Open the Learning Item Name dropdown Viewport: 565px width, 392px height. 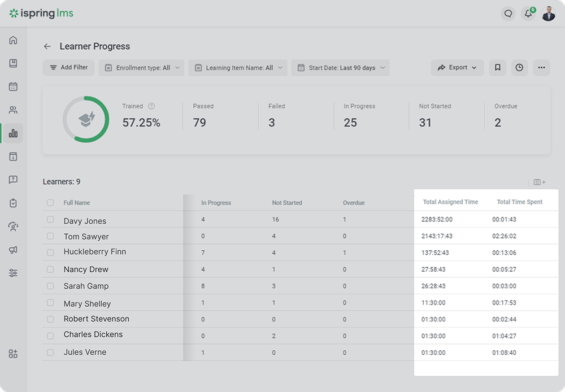pos(238,68)
